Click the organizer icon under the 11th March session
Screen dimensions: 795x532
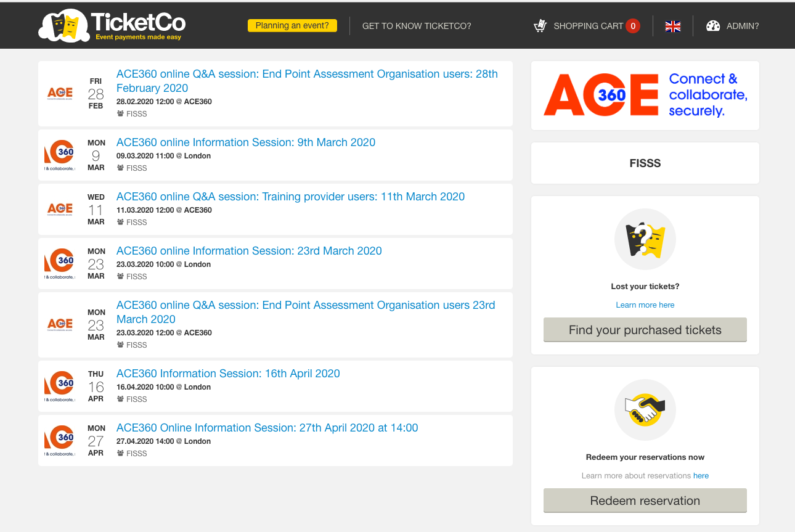pyautogui.click(x=120, y=222)
